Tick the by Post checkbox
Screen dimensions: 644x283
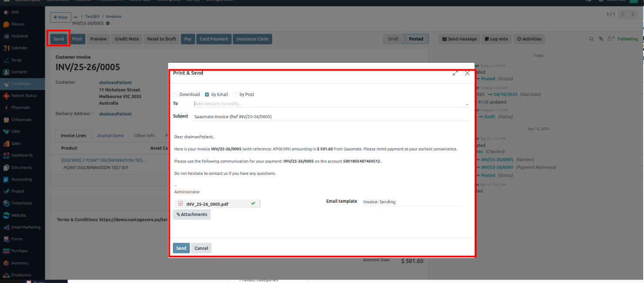pyautogui.click(x=236, y=95)
